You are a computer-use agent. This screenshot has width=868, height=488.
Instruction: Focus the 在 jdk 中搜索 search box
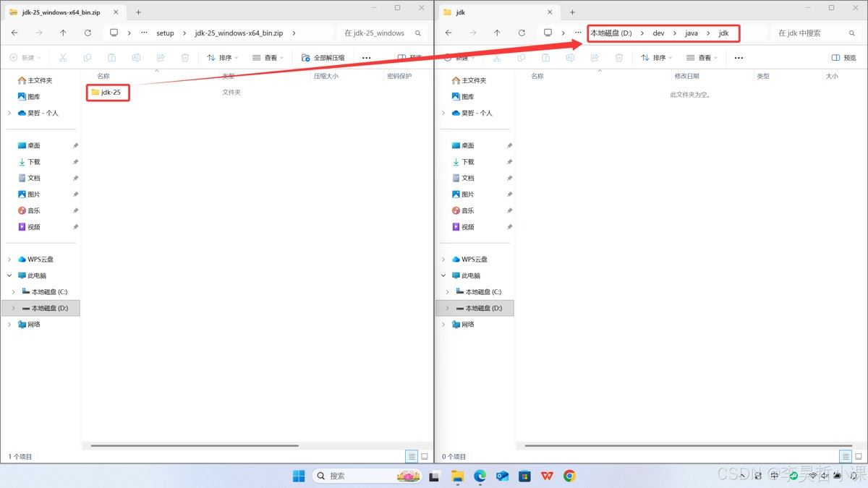click(816, 33)
